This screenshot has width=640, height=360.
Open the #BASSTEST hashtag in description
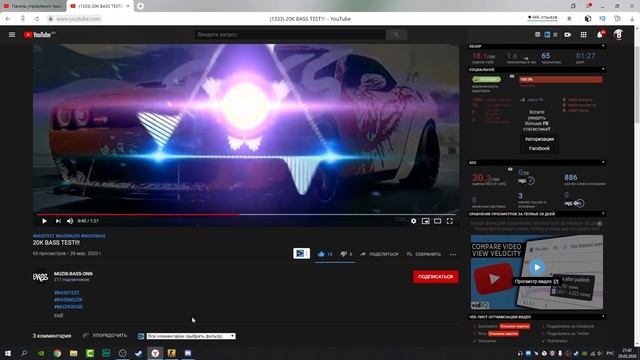[x=67, y=293]
